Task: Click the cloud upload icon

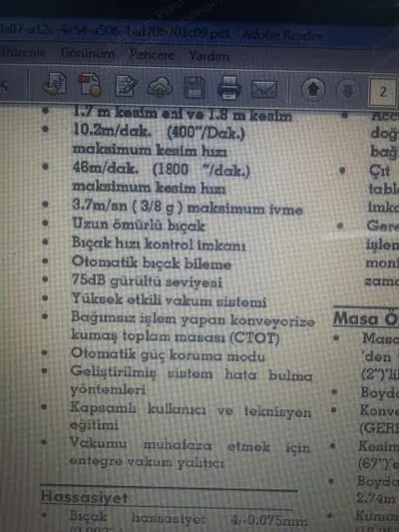Action: 160,87
